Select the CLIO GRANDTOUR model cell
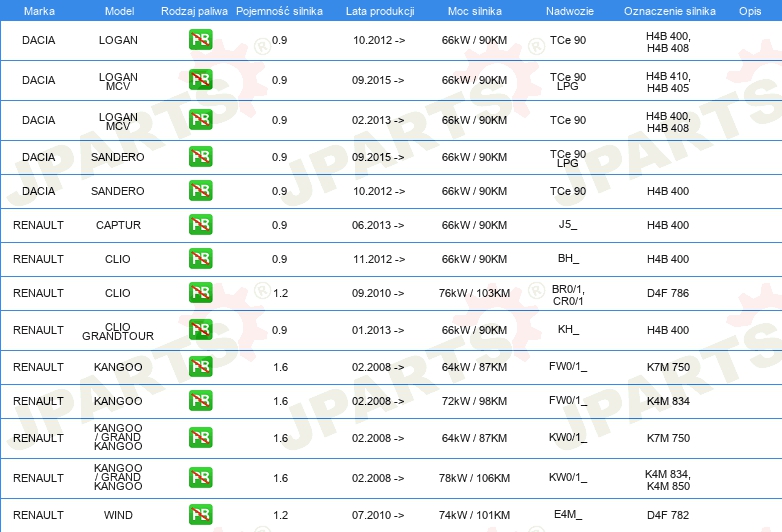Viewport: 782px width, 532px height. point(118,332)
